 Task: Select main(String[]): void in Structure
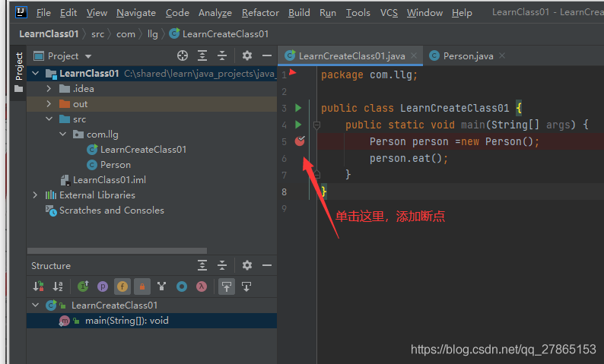coord(127,321)
